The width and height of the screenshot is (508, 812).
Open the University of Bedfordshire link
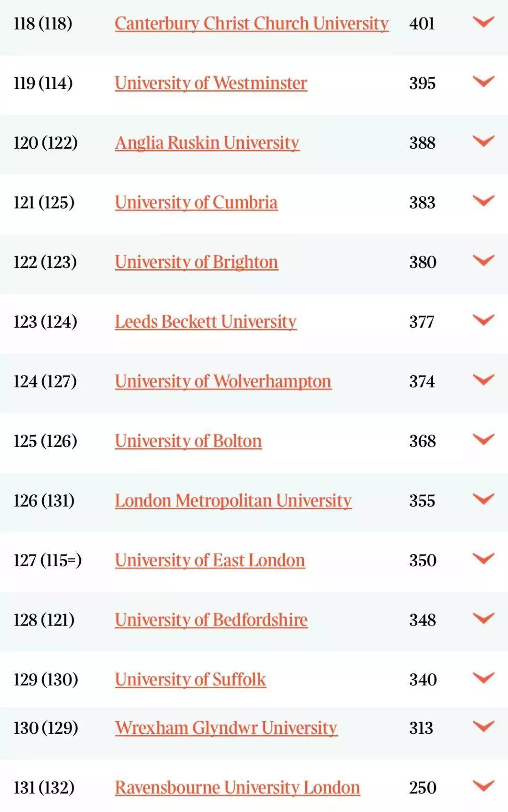point(211,620)
